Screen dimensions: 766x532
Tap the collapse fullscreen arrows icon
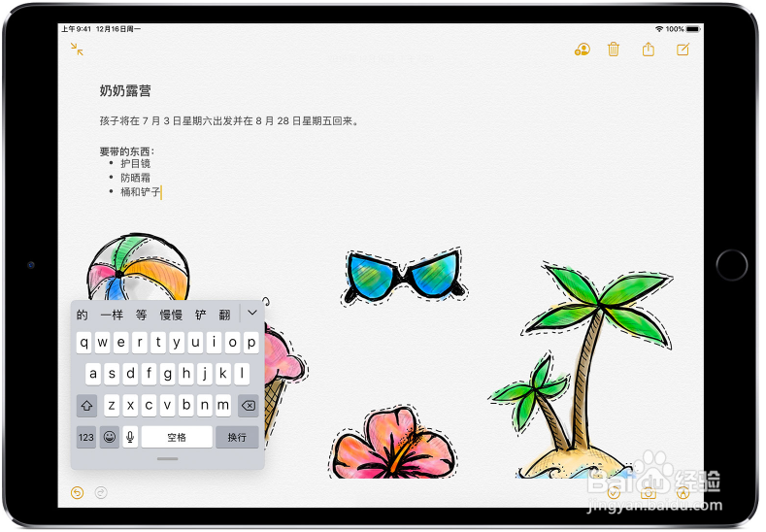click(x=77, y=49)
